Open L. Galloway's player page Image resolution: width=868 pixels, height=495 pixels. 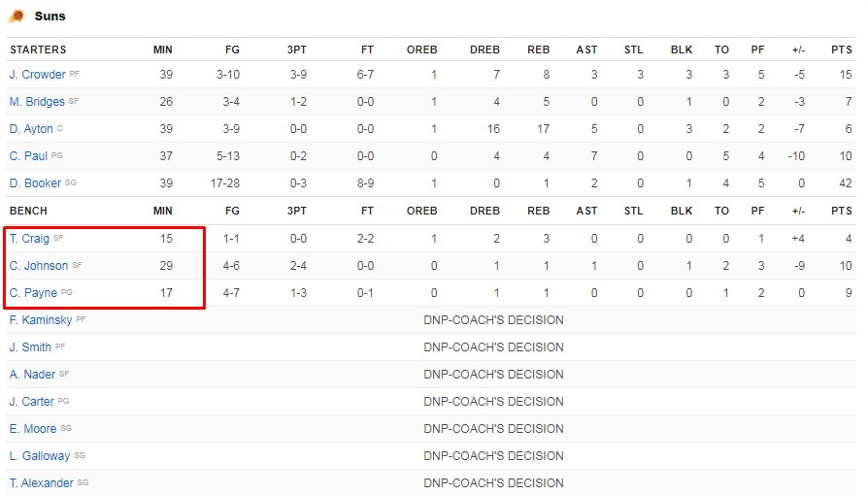pos(40,456)
